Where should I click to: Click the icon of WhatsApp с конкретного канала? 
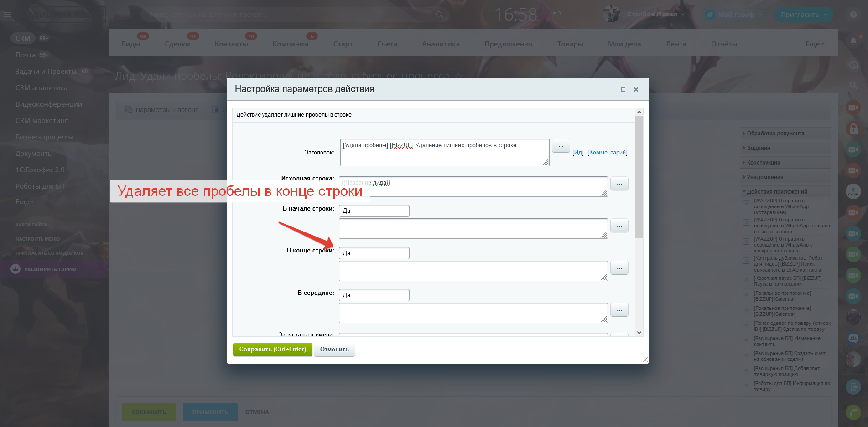pos(746,242)
